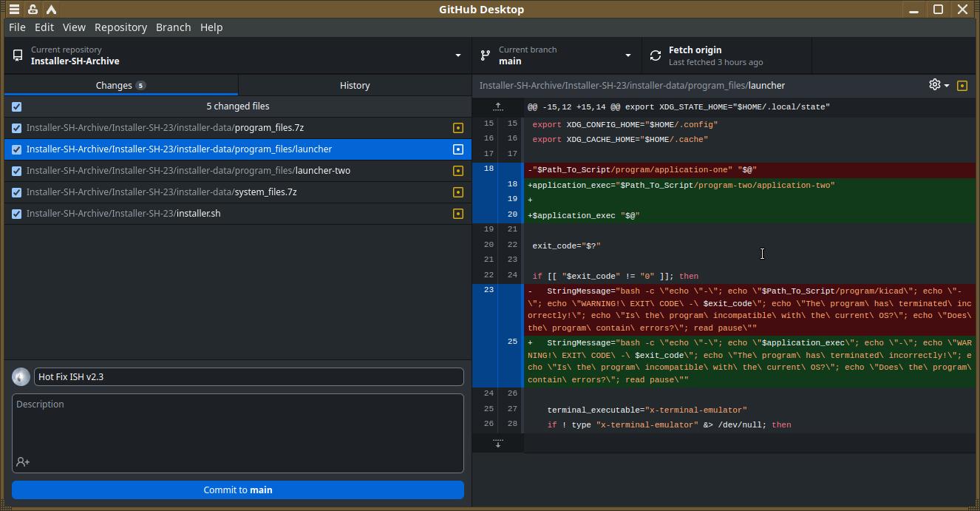Click the commit author avatar icon
This screenshot has width=980, height=511.
[21, 376]
